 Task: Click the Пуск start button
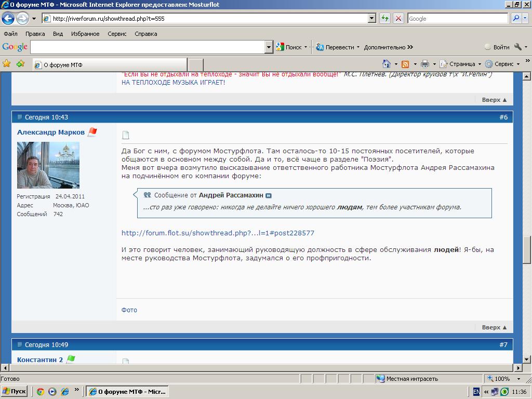point(14,391)
